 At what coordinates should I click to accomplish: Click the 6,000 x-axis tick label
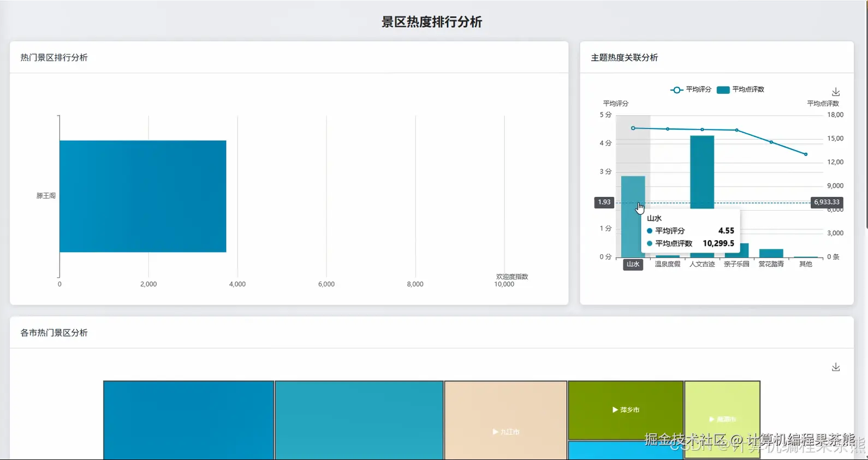[326, 284]
